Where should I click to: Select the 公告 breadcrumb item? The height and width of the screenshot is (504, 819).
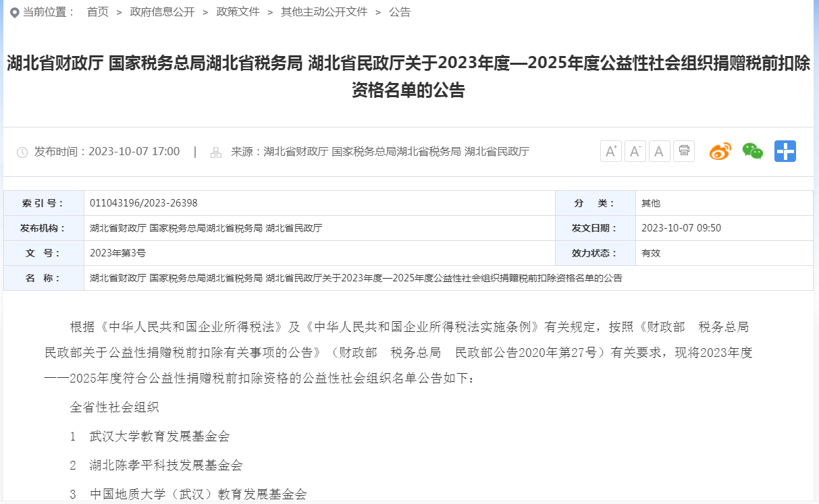tap(399, 12)
